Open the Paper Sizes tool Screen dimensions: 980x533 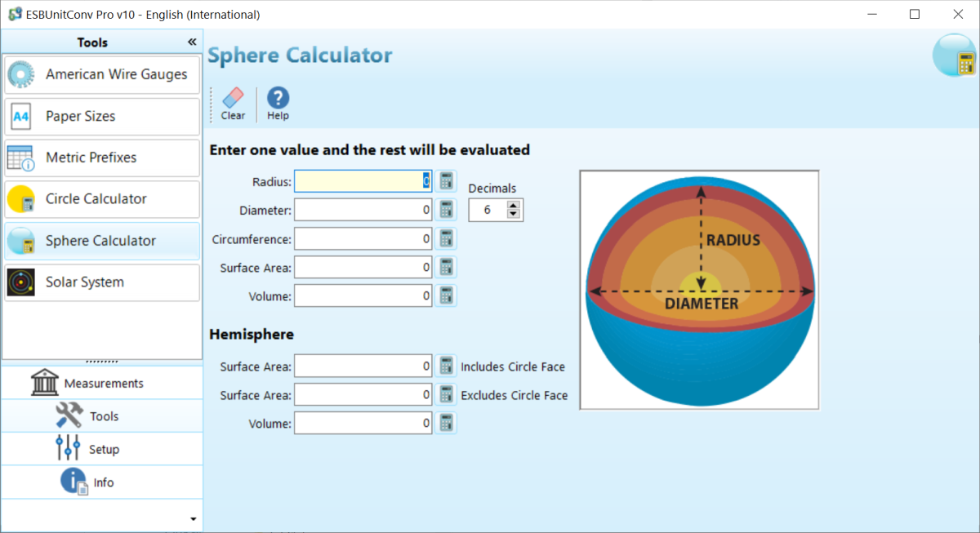pos(101,116)
